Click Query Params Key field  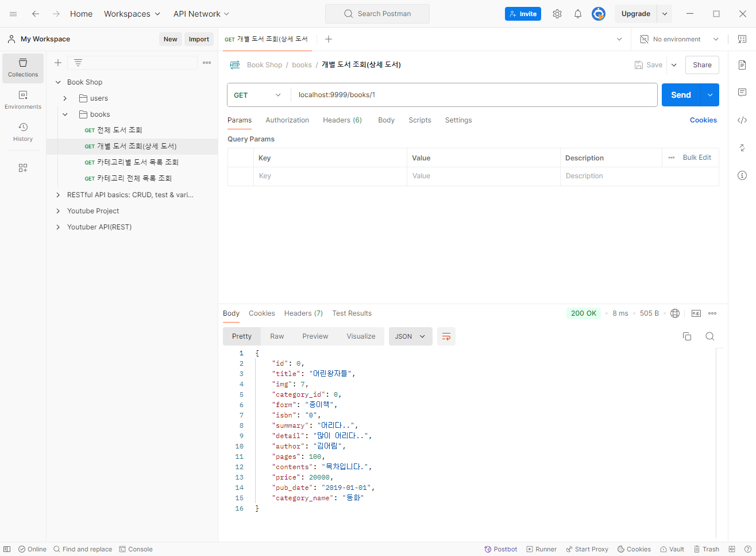(330, 176)
